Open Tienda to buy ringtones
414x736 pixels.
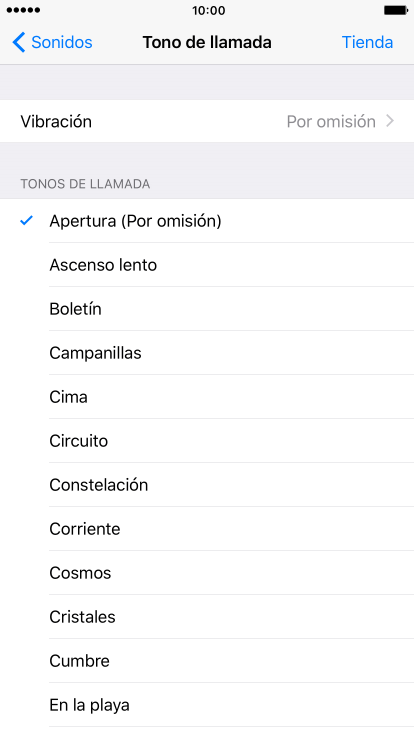pos(367,42)
